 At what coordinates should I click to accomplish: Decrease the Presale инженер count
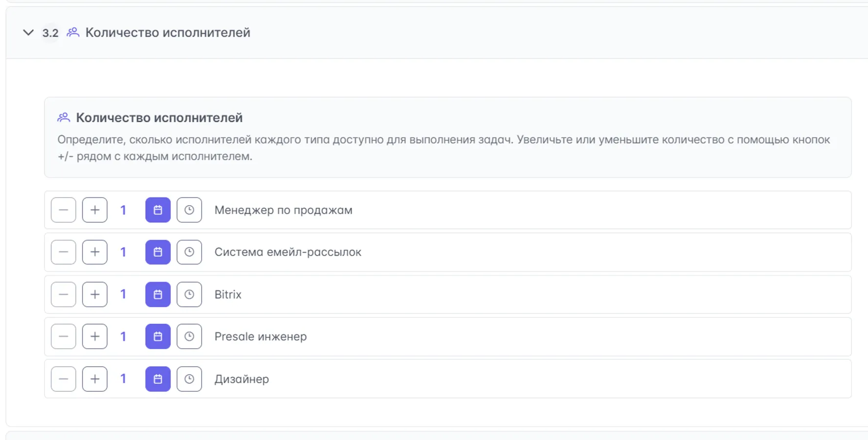pos(63,336)
